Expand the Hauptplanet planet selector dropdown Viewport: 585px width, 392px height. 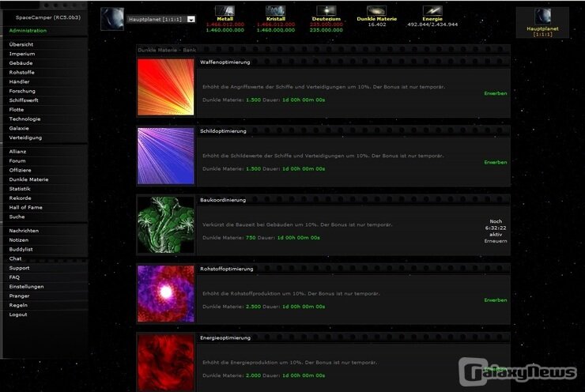(191, 20)
